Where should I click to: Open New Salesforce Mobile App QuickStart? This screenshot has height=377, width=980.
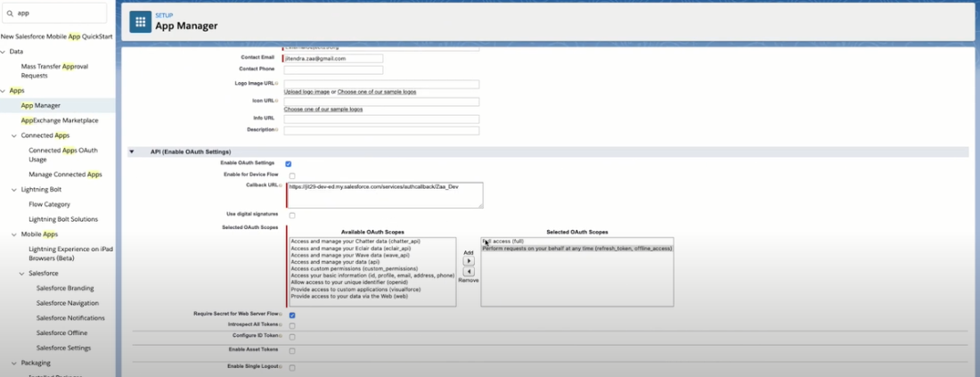(57, 37)
